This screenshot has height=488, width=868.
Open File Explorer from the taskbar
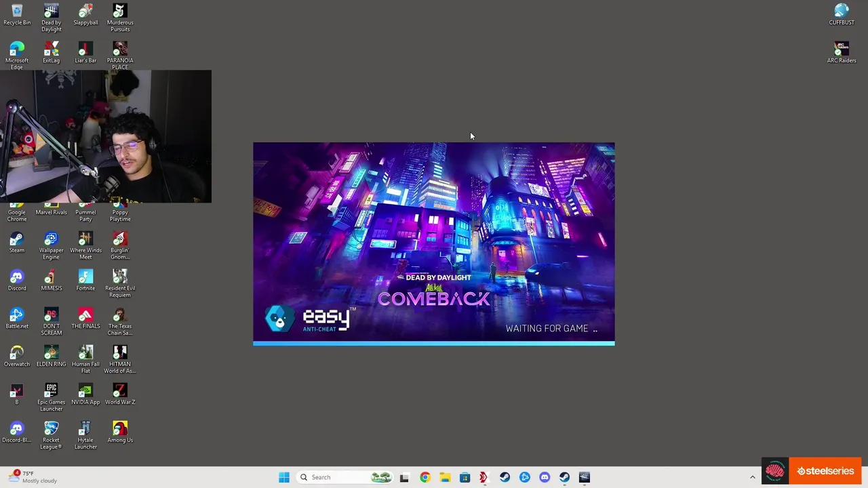coord(445,477)
